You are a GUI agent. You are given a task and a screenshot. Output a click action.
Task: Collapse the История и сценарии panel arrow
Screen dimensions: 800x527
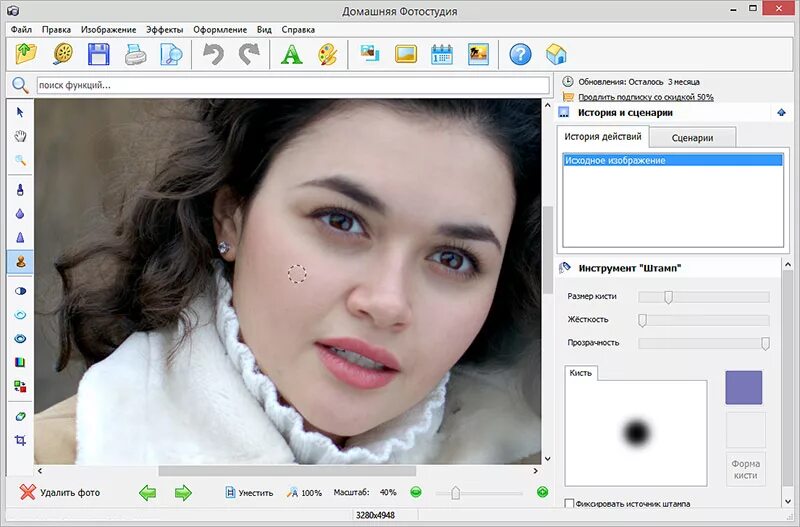click(782, 113)
